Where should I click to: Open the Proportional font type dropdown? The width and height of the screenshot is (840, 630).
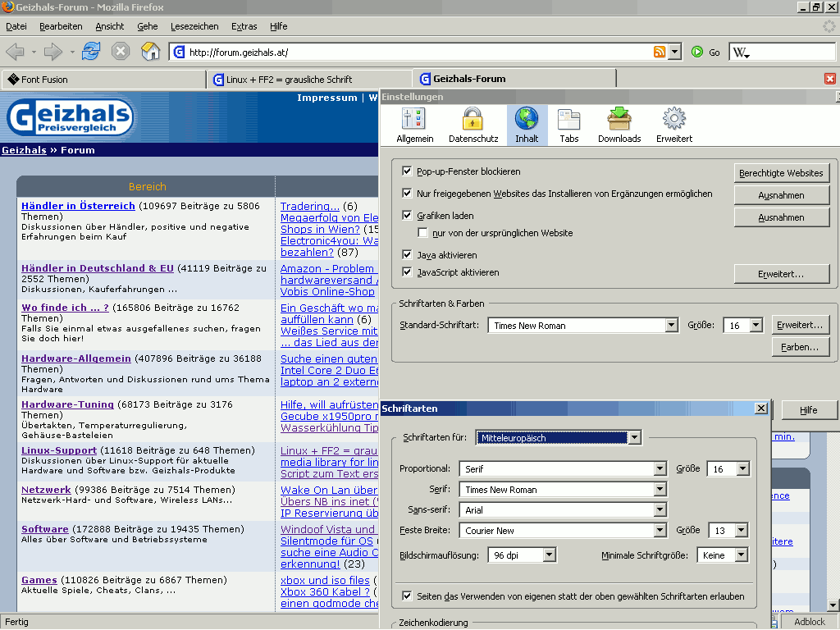tap(563, 468)
